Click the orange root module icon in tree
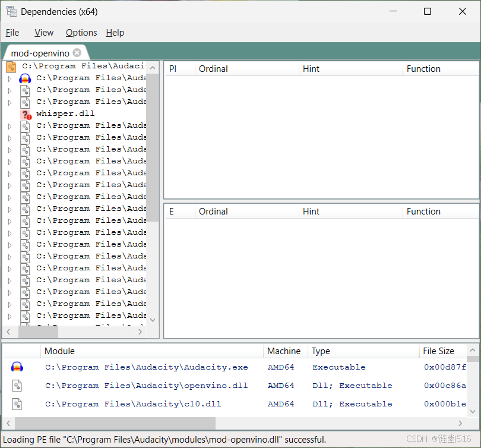This screenshot has width=481, height=448. point(11,67)
